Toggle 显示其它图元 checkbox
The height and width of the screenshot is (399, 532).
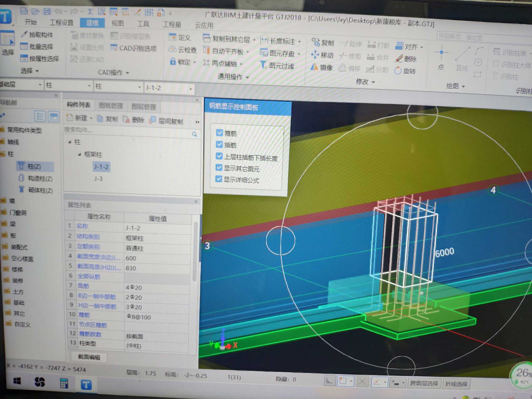pyautogui.click(x=219, y=167)
